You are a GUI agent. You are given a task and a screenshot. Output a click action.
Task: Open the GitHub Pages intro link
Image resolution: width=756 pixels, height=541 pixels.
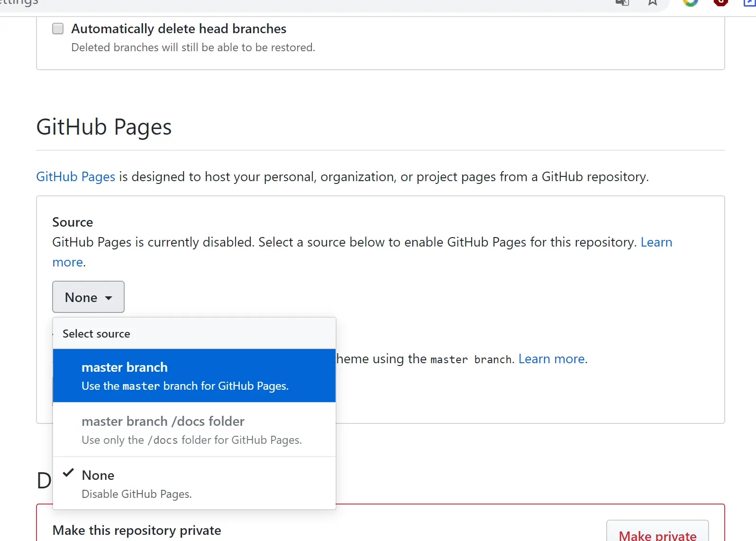click(76, 177)
